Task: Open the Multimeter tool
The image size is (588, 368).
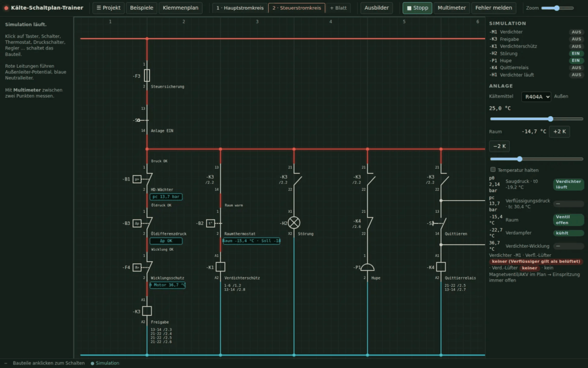Action: click(451, 8)
